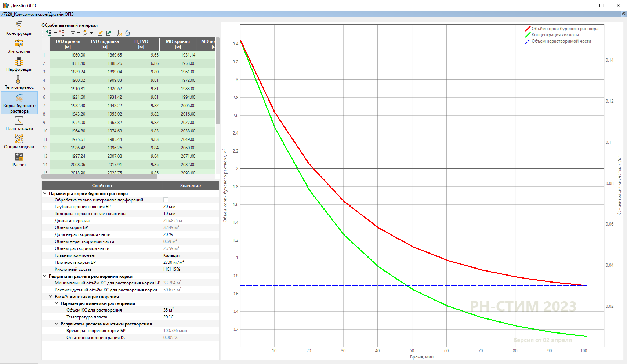Click the 'Объём КС для растворения' value field
The image size is (627, 364).
pos(190,310)
